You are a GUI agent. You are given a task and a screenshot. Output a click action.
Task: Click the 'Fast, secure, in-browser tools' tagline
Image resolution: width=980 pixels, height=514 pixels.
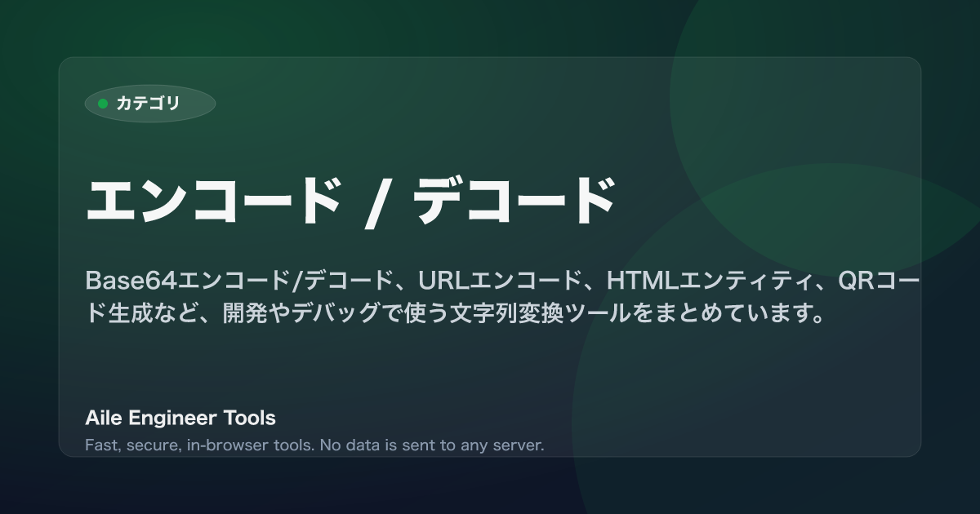[314, 445]
